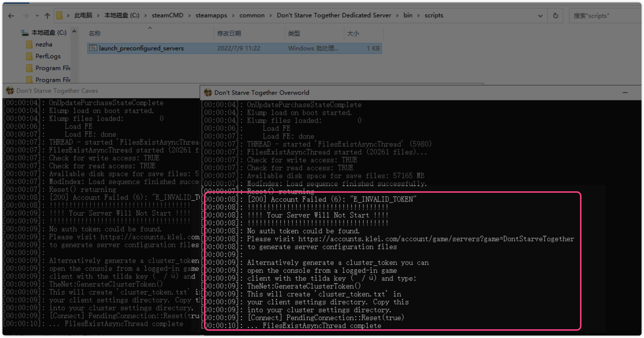The width and height of the screenshot is (644, 338).
Task: Select the PerfLogs folder in tree
Action: (48, 56)
